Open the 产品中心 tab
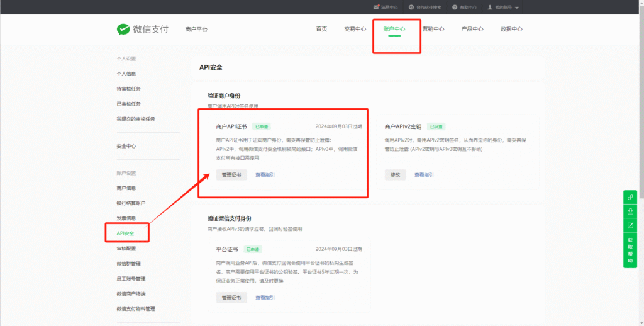 pyautogui.click(x=472, y=29)
